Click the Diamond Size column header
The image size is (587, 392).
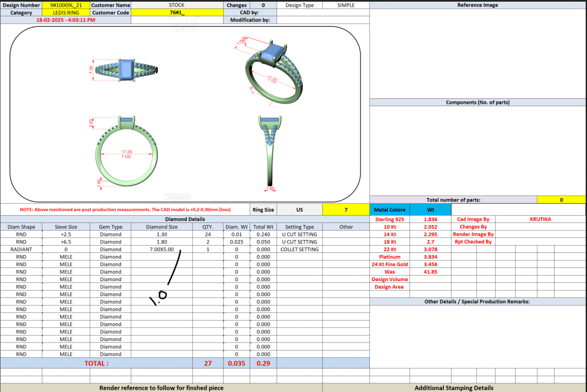click(162, 227)
